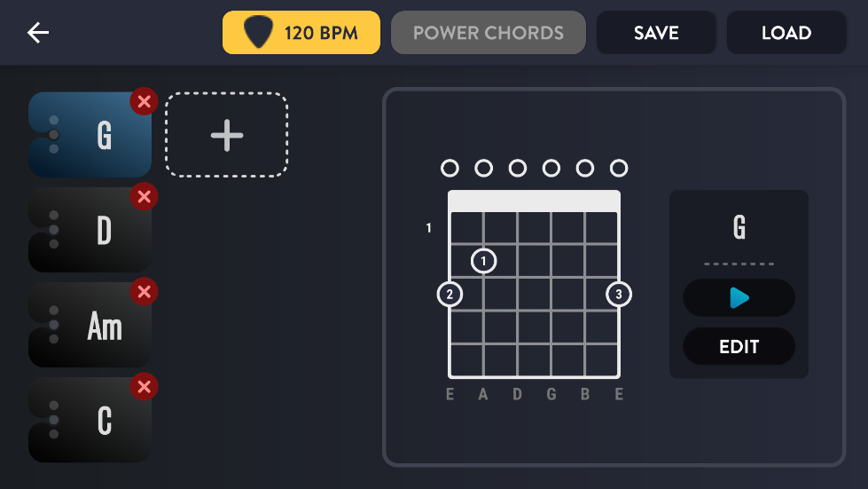Play the G chord preview
This screenshot has width=868, height=489.
739,298
